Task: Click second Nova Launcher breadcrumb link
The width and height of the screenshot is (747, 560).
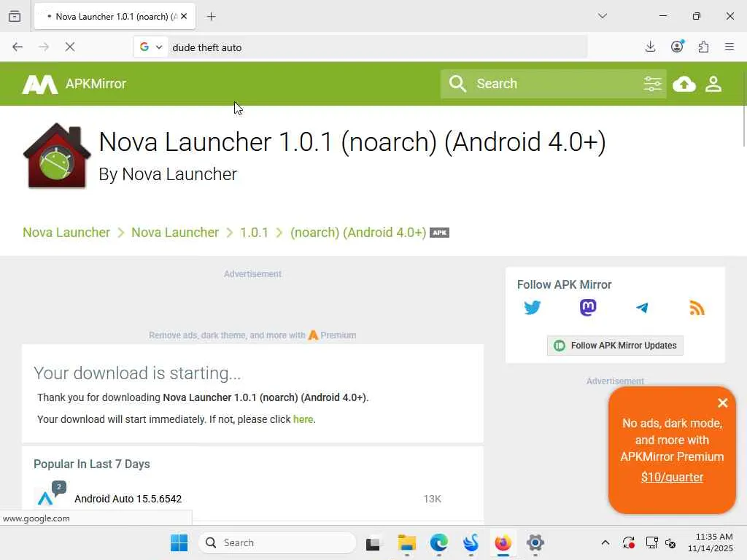Action: pyautogui.click(x=175, y=233)
